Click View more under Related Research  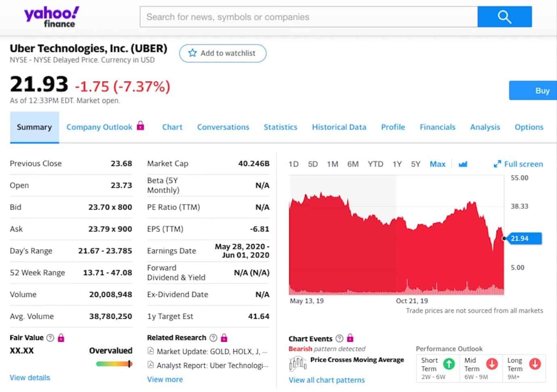pyautogui.click(x=165, y=379)
